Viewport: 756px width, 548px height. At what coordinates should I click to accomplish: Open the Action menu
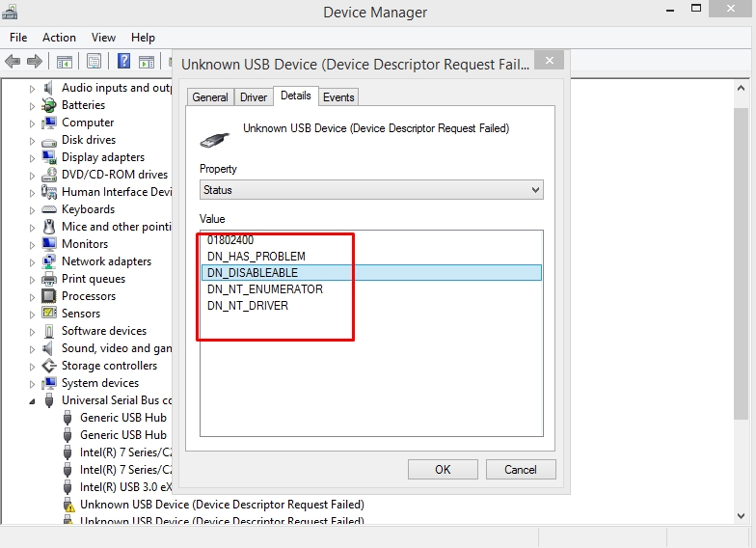point(59,38)
